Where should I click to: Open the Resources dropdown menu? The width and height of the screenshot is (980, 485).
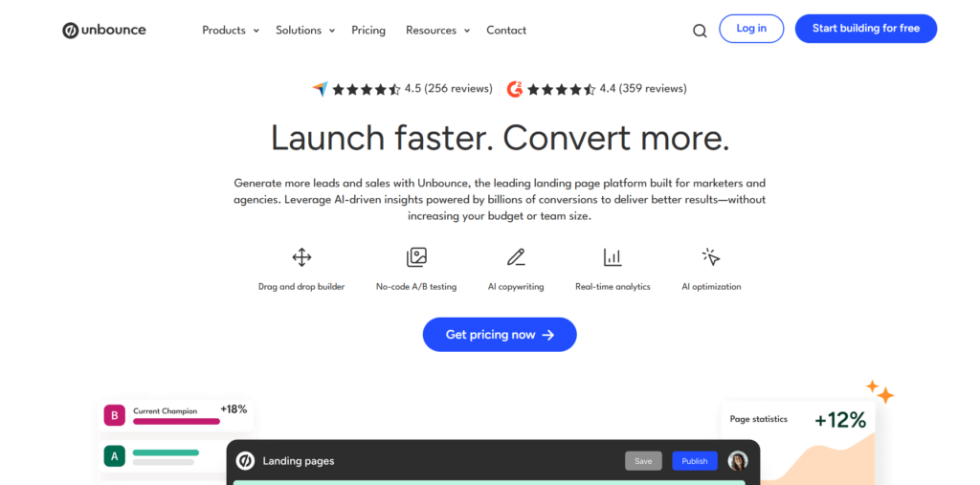pos(437,31)
